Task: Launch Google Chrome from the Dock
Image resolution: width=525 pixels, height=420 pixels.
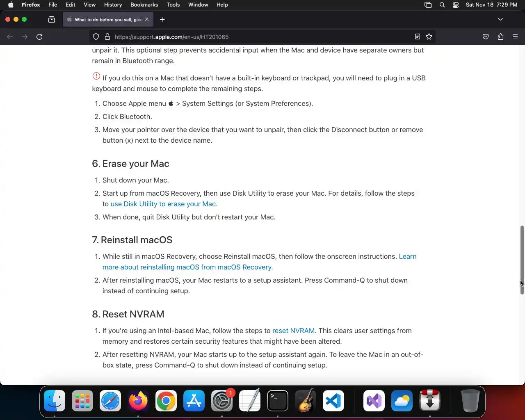Action: coord(166,401)
